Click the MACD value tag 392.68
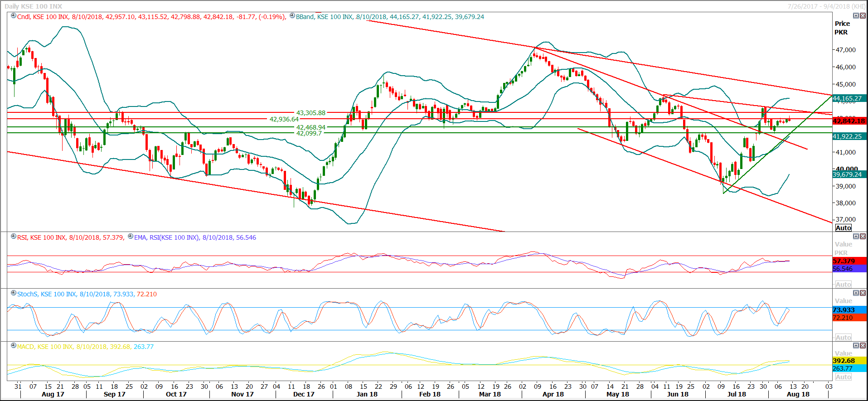Image resolution: width=868 pixels, height=401 pixels. [849, 361]
